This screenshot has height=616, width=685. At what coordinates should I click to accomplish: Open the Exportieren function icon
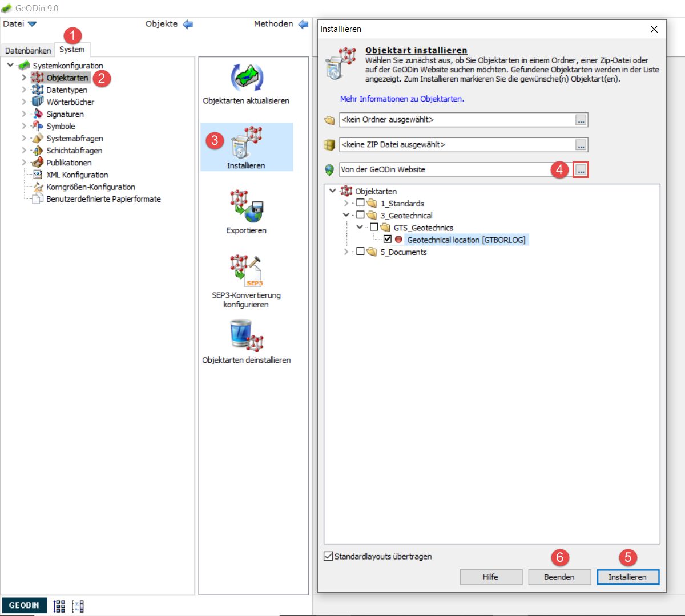pos(247,206)
